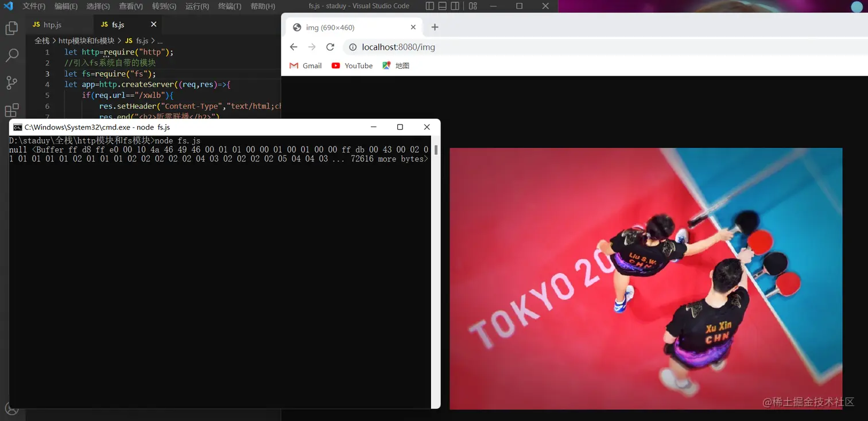Open the 全栈 breadcrumb dropdown

[41, 41]
